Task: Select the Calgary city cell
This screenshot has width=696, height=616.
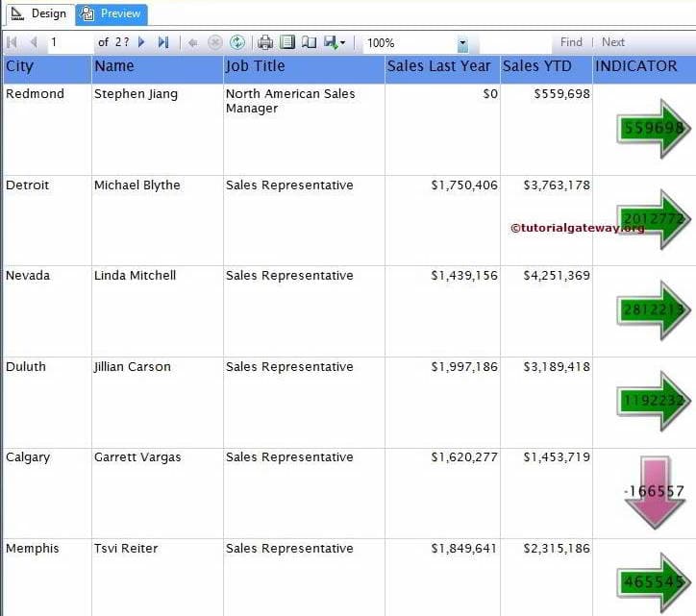Action: pyautogui.click(x=47, y=493)
